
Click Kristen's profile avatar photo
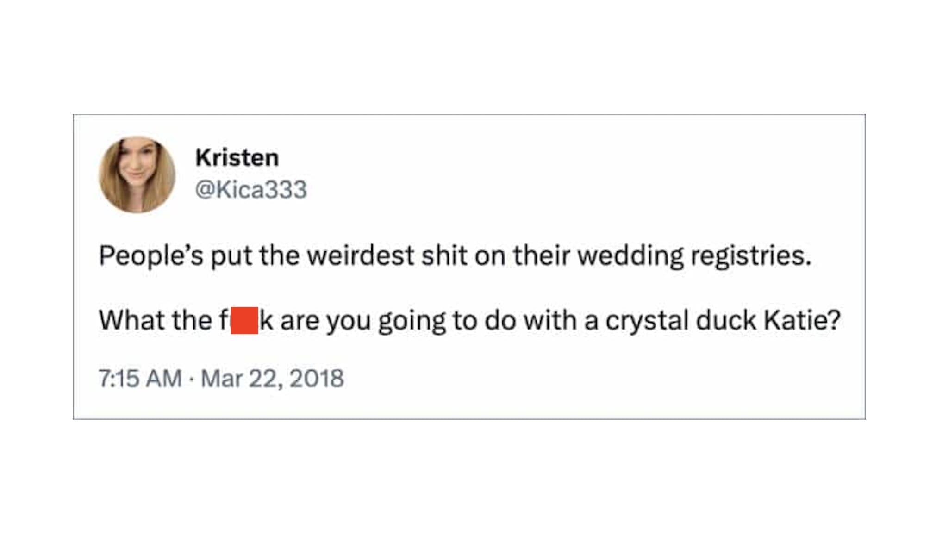coord(137,174)
